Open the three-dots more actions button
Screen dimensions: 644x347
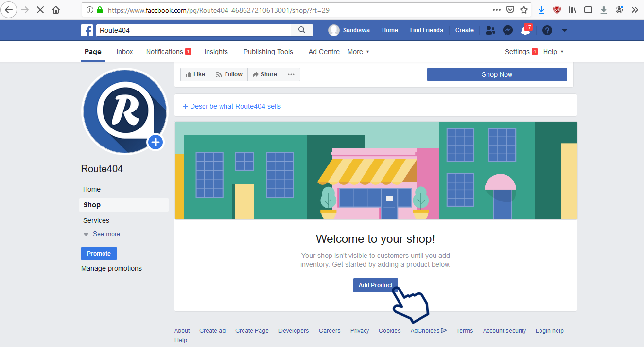291,74
